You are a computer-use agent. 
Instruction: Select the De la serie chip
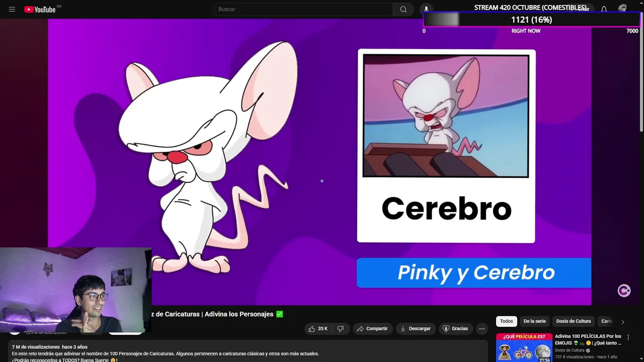click(x=534, y=321)
